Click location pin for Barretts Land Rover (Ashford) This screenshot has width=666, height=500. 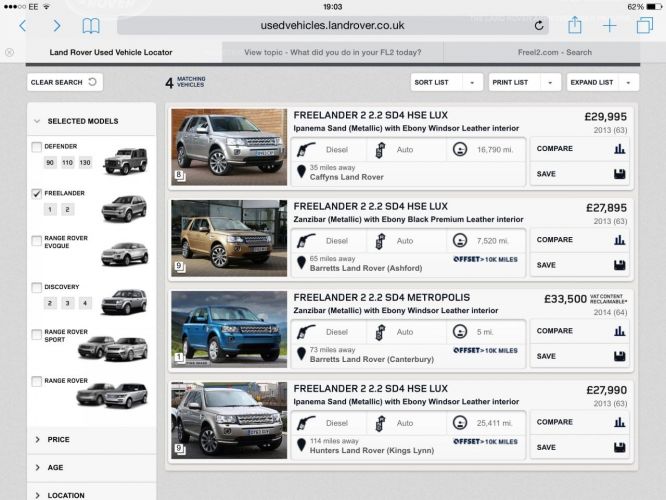[x=302, y=263]
